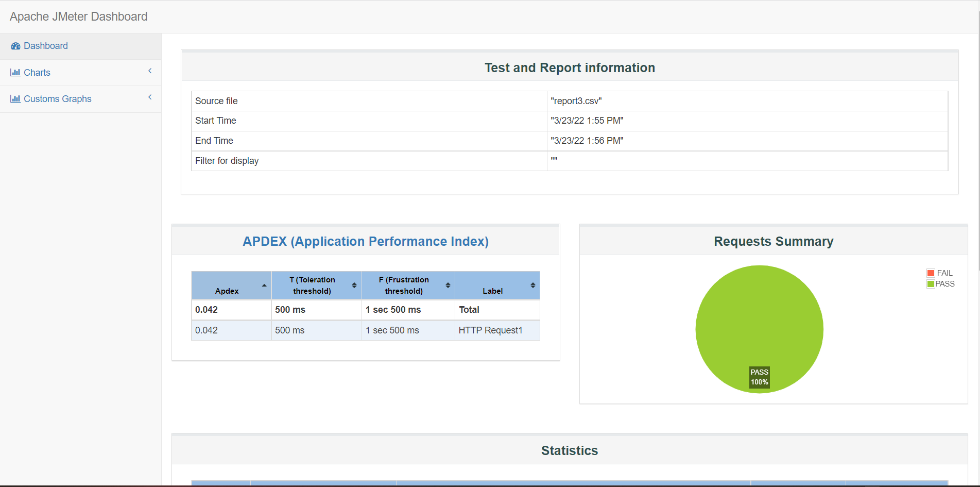This screenshot has height=487, width=980.
Task: Click the Label column sort arrows
Action: click(x=533, y=285)
